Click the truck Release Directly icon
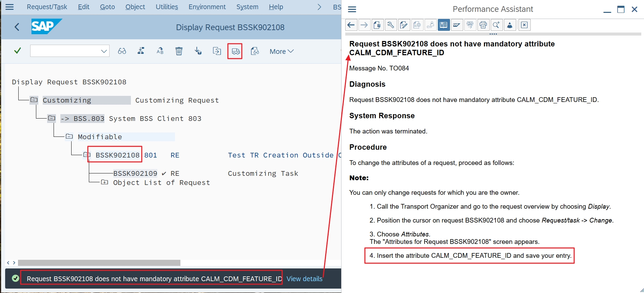Screen dimensions: 644x293 pos(235,51)
